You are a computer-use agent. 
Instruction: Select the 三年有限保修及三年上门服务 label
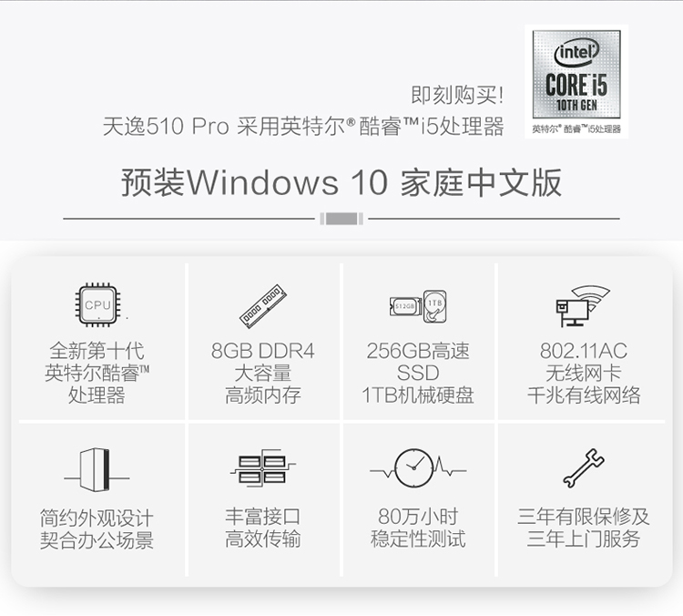tap(583, 528)
